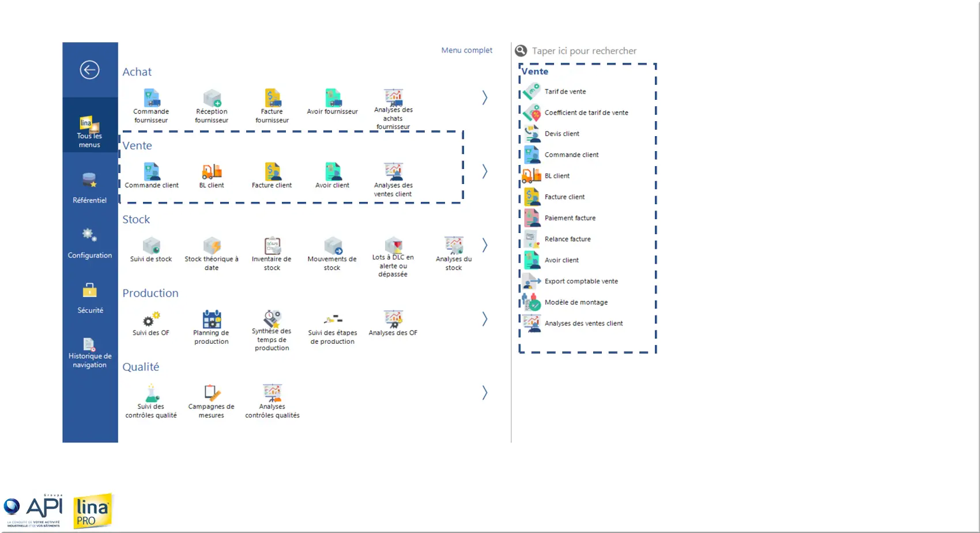Image resolution: width=980 pixels, height=533 pixels.
Task: Expand the Stock row chevron
Action: 485,245
